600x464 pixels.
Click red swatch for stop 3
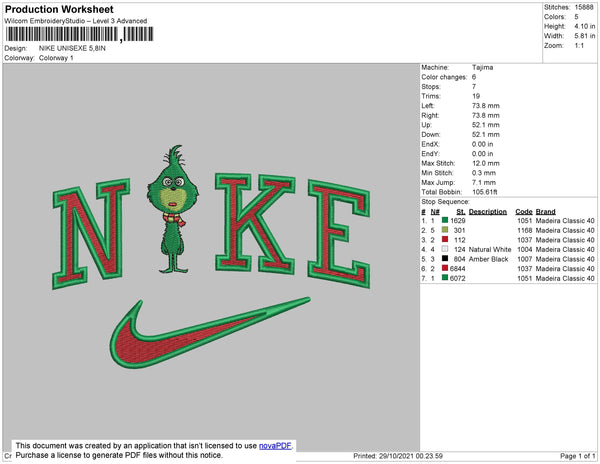click(445, 239)
